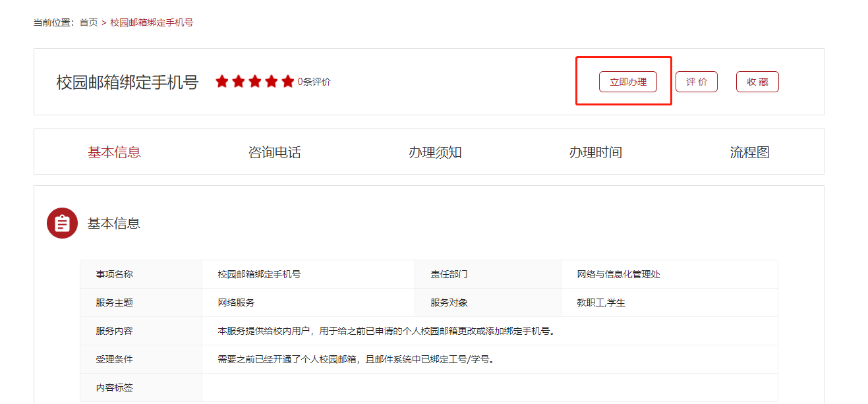Click the third red rating star

[255, 81]
